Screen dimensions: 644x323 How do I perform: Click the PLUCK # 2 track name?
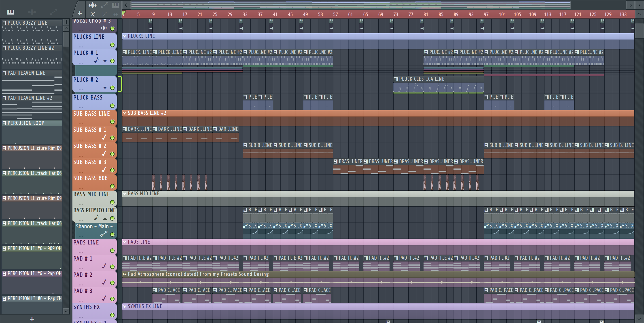85,79
